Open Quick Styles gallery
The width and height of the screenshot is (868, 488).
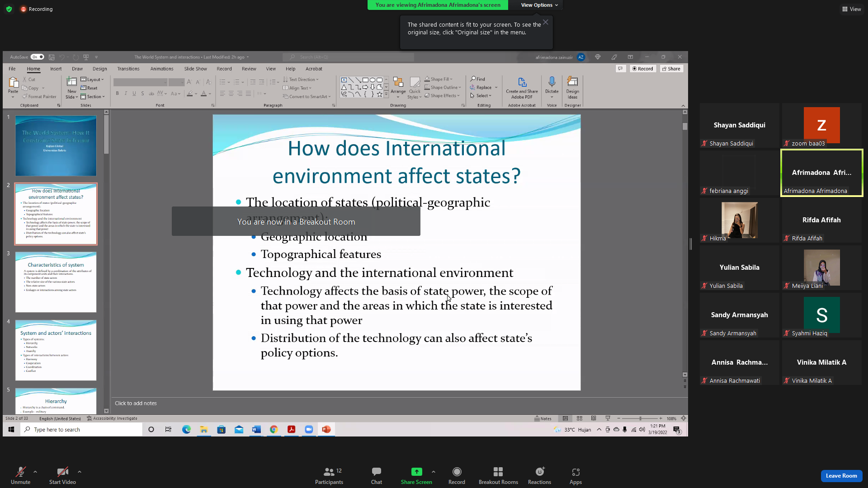415,88
